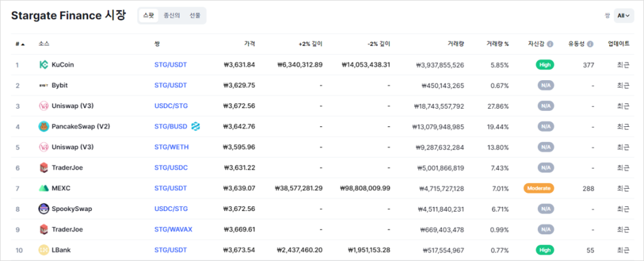
Task: Click the info icon next to 유동성
Action: 590,44
